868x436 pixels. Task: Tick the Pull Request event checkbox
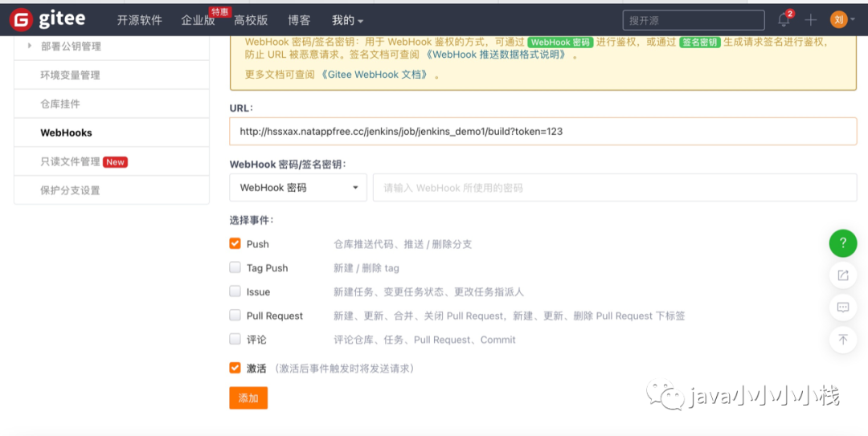[x=235, y=315]
